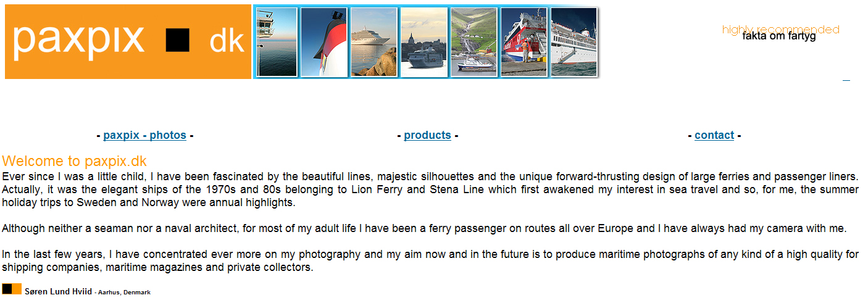Go to the paxpix - photos page
The width and height of the screenshot is (868, 303).
coord(144,135)
